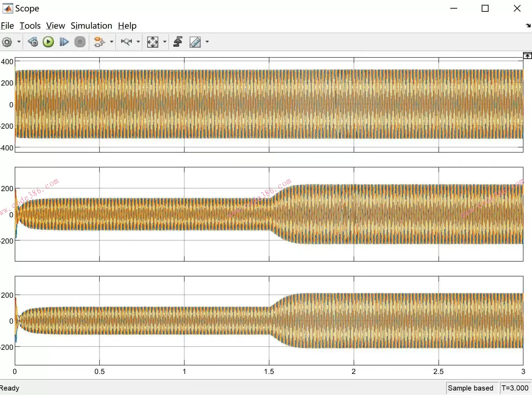Open the Triggers tool

click(178, 42)
